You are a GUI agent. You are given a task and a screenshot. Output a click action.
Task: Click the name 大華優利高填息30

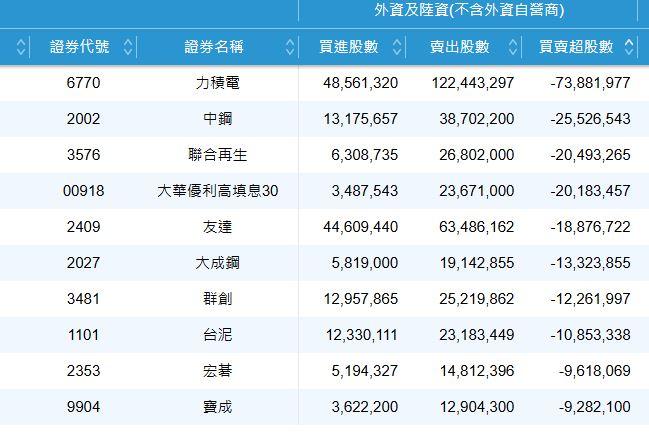click(x=218, y=191)
